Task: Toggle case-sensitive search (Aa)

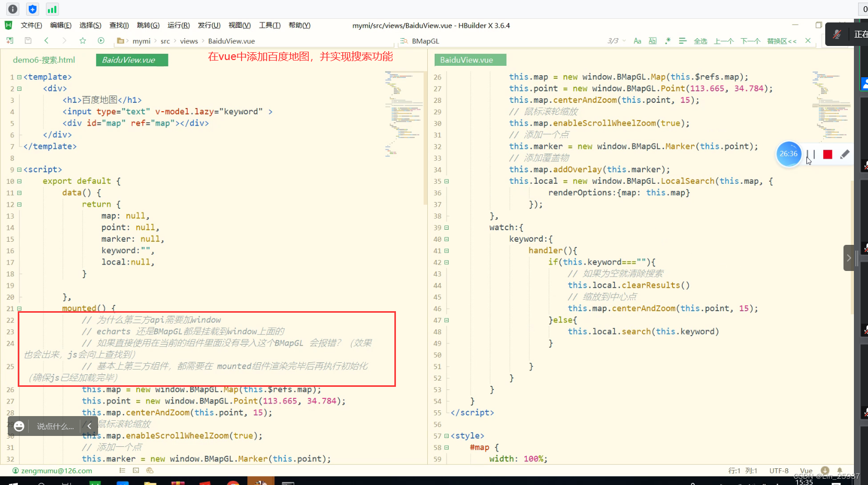Action: [x=637, y=41]
